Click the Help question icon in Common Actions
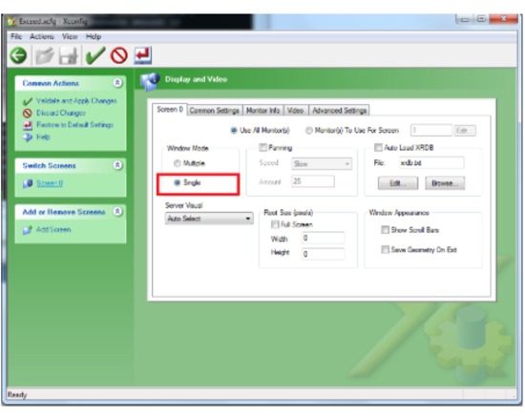The height and width of the screenshot is (420, 525). 28,137
